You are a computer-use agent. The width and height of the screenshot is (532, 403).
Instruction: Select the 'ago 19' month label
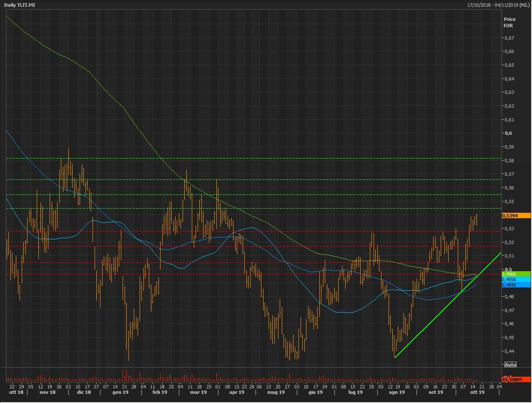coord(396,392)
